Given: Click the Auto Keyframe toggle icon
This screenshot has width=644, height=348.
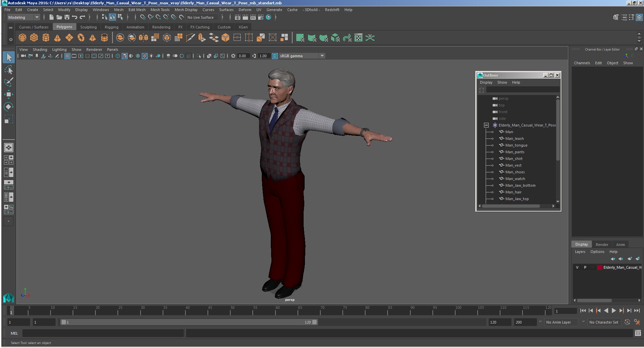Looking at the screenshot, I should (x=627, y=322).
